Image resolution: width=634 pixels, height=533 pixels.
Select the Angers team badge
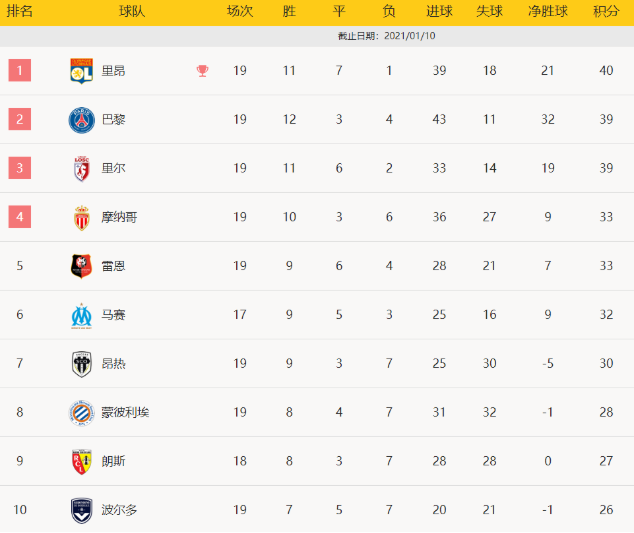(81, 363)
